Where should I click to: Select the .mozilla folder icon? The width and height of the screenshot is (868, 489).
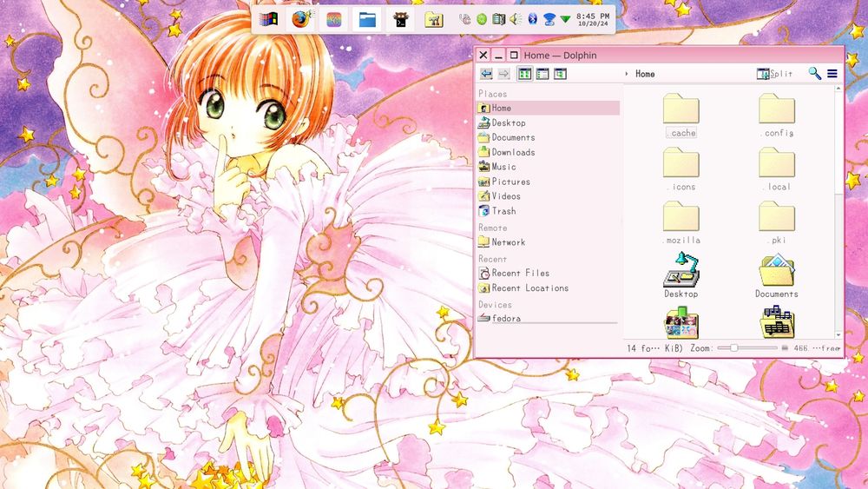point(681,216)
